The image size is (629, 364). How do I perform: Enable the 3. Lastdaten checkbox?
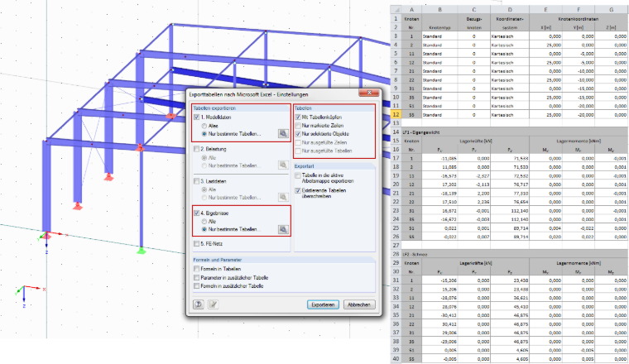(x=197, y=181)
